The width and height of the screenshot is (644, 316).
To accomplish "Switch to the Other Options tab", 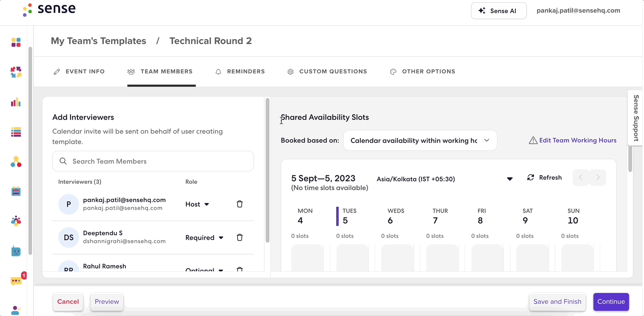I will click(x=423, y=71).
